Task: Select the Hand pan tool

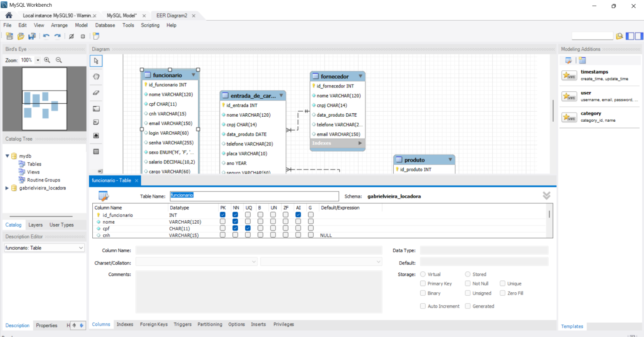Action: point(96,77)
